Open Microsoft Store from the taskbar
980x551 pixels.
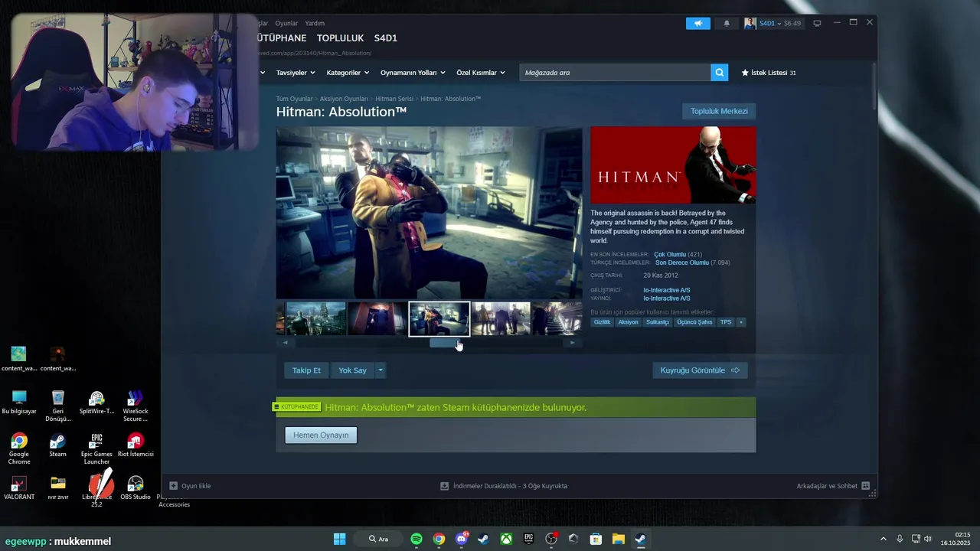(596, 539)
